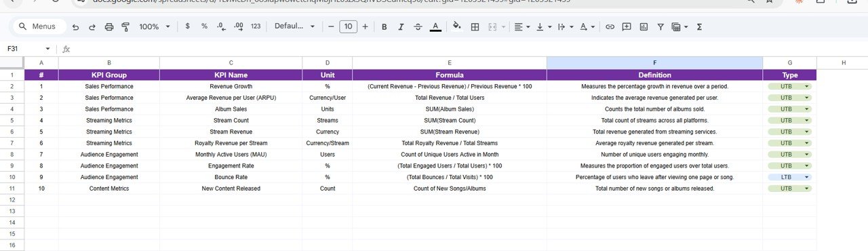
Task: Click the Insert comment icon
Action: click(x=626, y=26)
